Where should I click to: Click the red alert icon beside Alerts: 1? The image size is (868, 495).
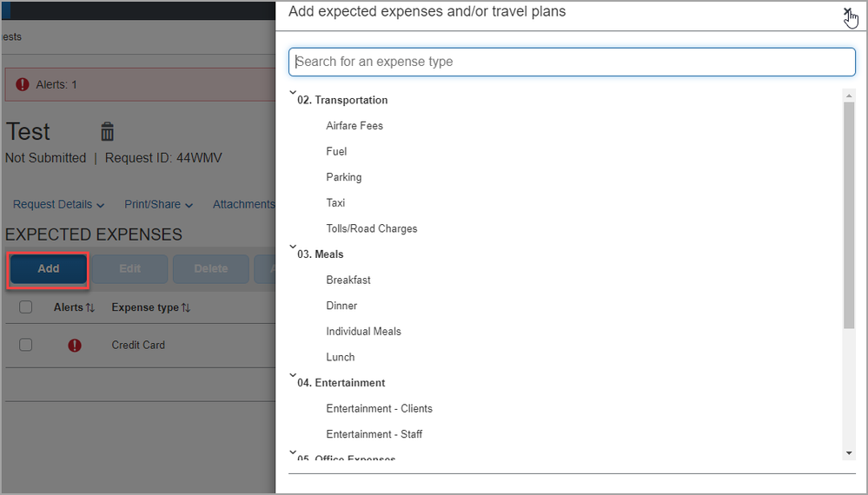click(x=22, y=84)
